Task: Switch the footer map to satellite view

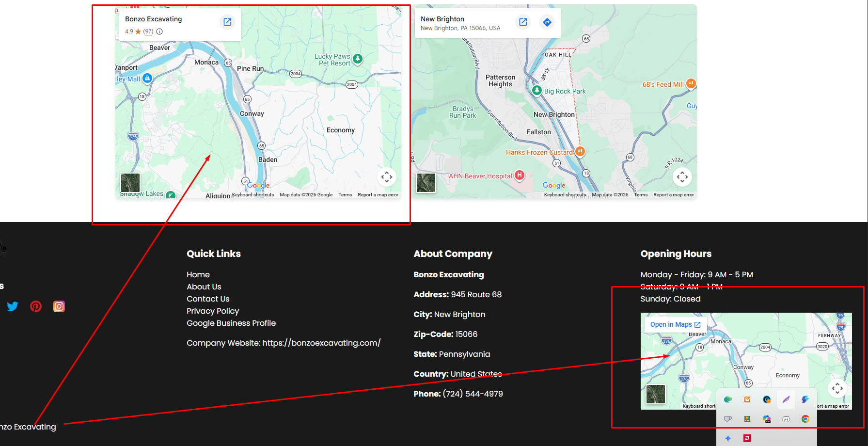Action: tap(656, 394)
